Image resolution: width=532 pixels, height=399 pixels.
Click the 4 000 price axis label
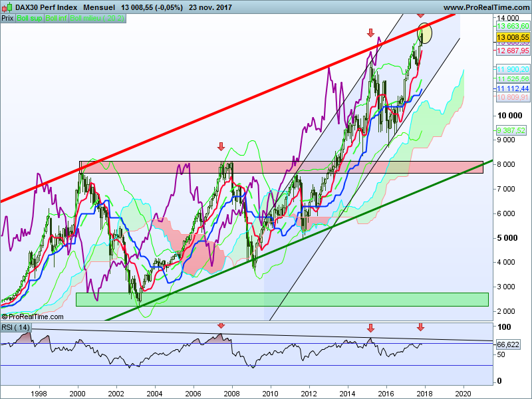pos(506,262)
